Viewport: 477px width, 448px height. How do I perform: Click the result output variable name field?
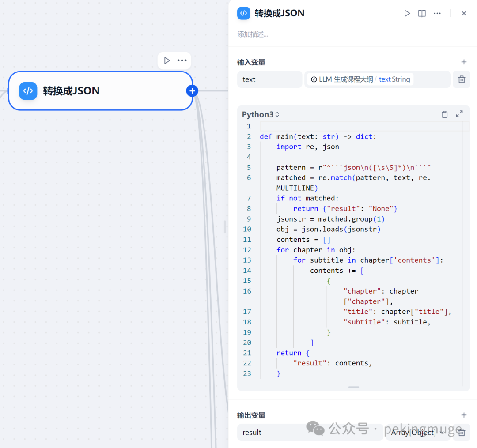310,433
